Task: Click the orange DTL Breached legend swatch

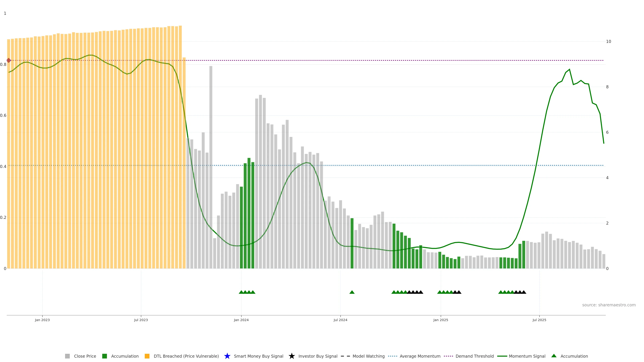Action: click(x=147, y=356)
